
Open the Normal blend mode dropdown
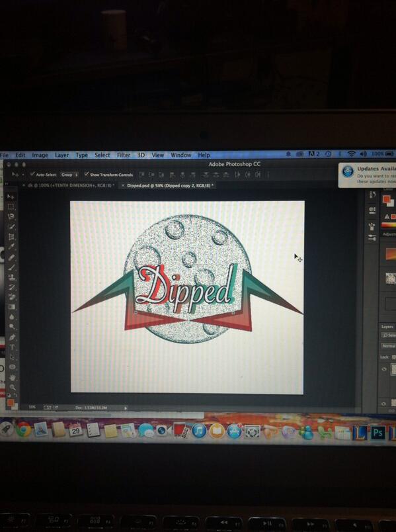coord(389,346)
